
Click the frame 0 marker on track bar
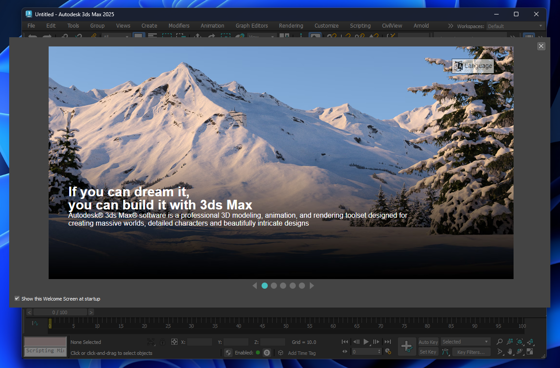click(x=50, y=324)
